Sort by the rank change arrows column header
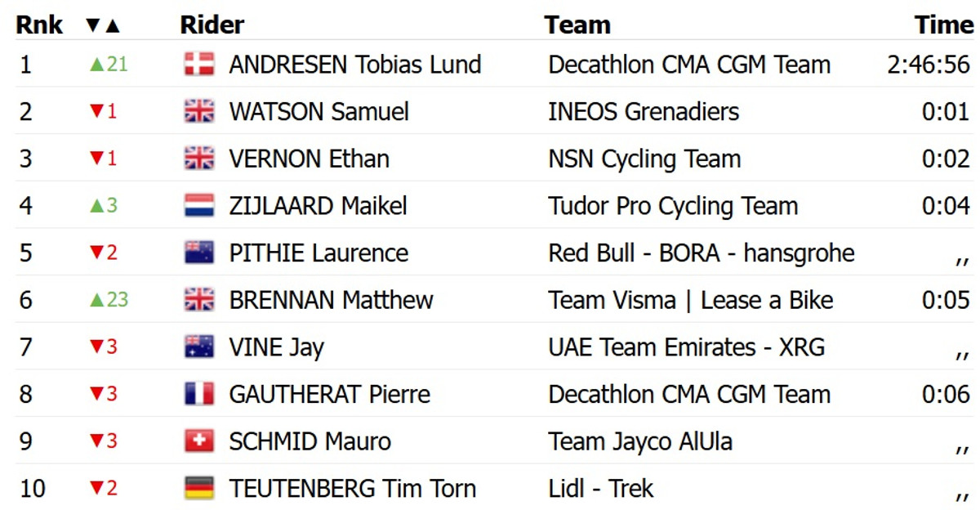Screen dimensions: 980x510 pos(103,25)
